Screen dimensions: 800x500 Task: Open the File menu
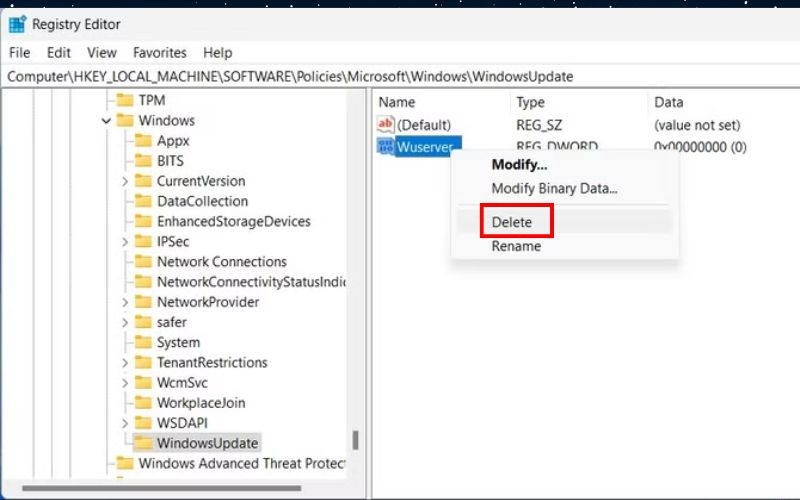19,53
